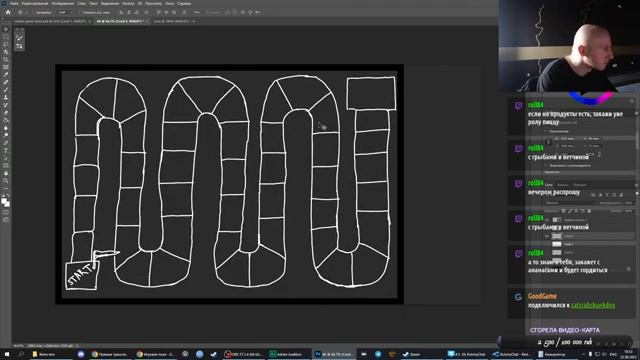Select the Horizontal Type tool

tap(6, 150)
